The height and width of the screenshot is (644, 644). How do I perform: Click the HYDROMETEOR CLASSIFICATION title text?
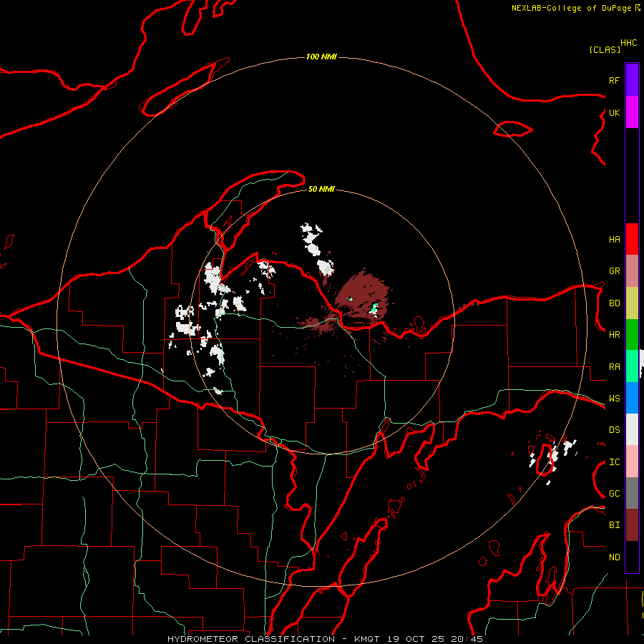click(251, 639)
